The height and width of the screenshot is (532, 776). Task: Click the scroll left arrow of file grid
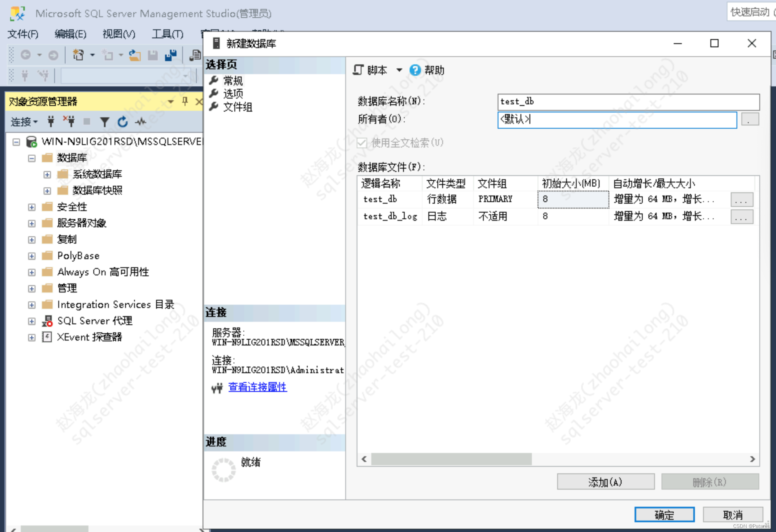tap(364, 459)
